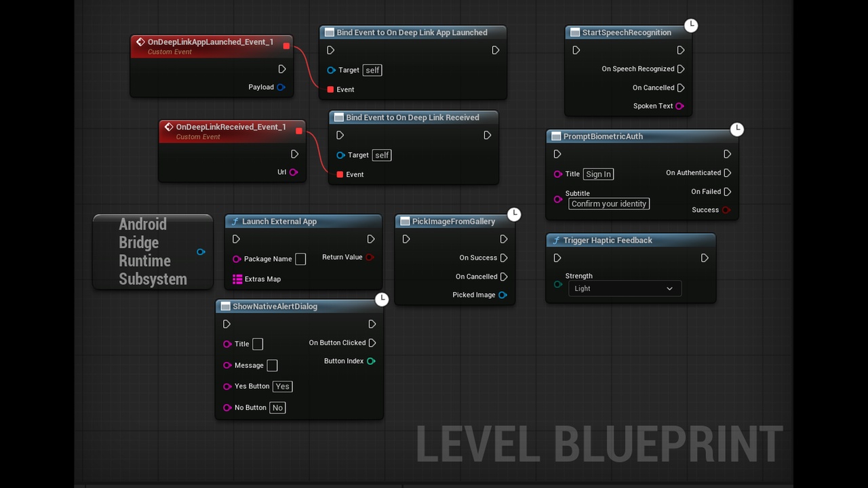Click the Yes Button text field

tap(283, 386)
